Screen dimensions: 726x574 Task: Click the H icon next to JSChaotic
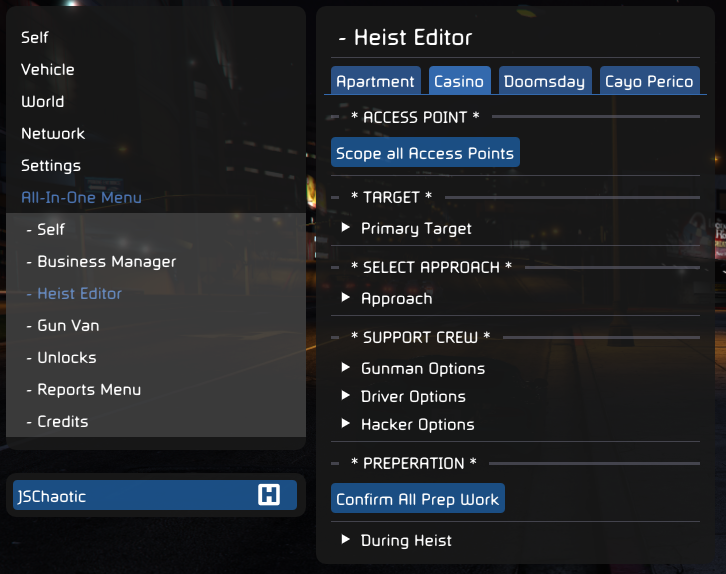point(269,495)
